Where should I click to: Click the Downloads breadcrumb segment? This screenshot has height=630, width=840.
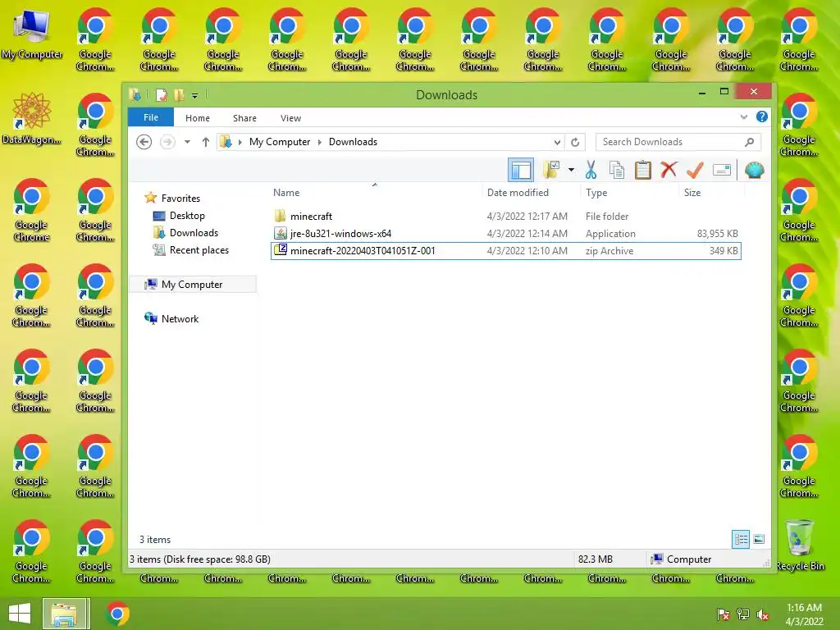pyautogui.click(x=353, y=142)
